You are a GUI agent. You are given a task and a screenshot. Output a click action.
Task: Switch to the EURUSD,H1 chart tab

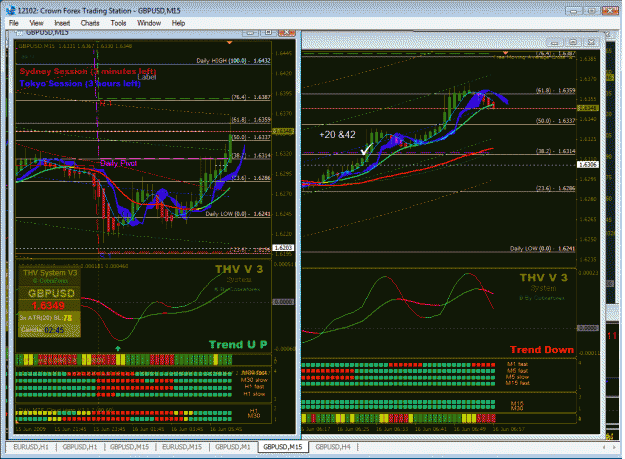[x=31, y=447]
